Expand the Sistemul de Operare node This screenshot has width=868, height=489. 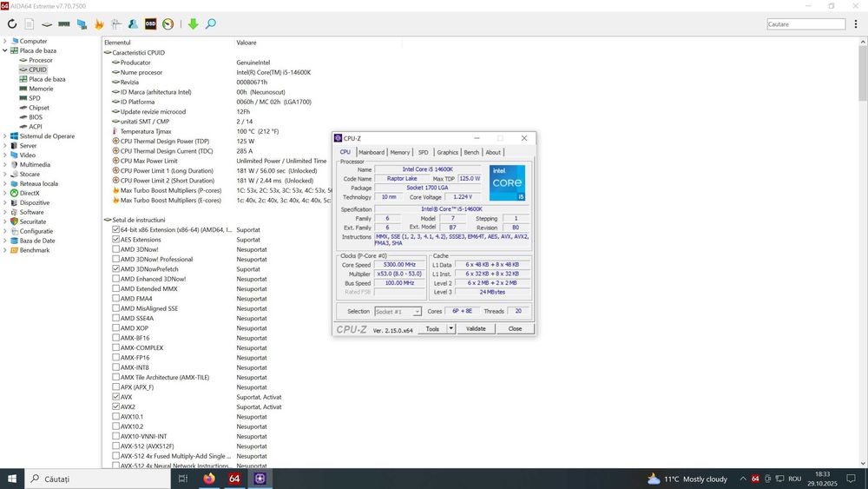click(5, 136)
